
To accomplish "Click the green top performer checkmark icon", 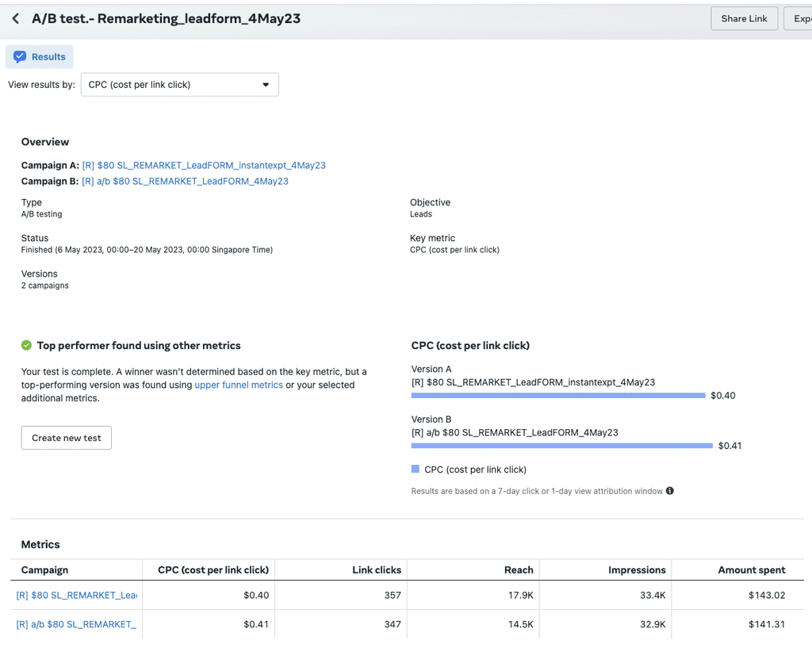I will coord(26,346).
